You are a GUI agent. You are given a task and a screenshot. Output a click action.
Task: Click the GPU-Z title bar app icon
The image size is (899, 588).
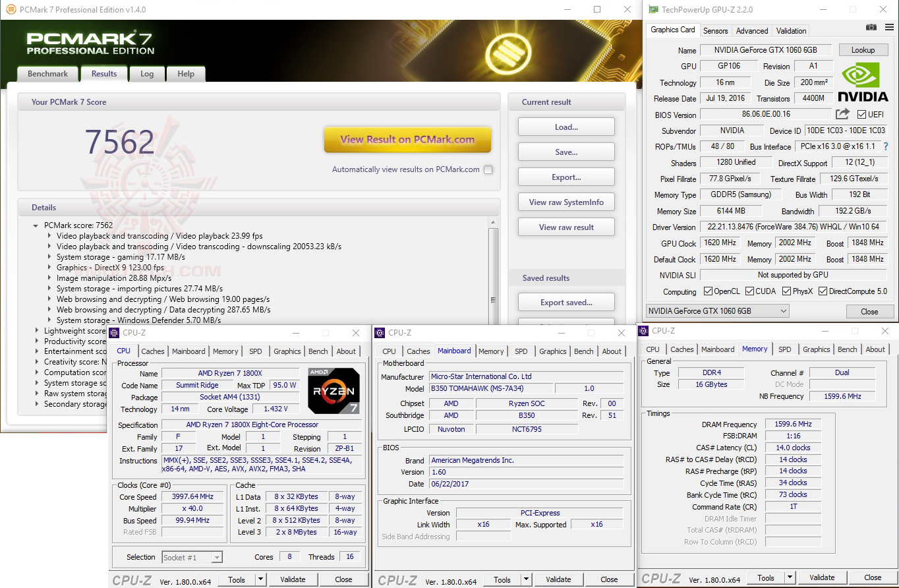click(x=653, y=10)
